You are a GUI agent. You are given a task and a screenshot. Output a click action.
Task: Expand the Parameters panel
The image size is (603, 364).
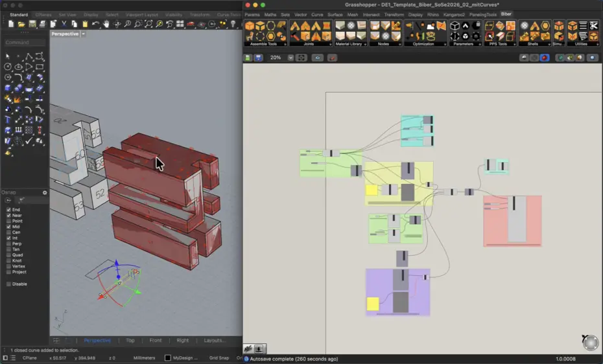coord(480,44)
